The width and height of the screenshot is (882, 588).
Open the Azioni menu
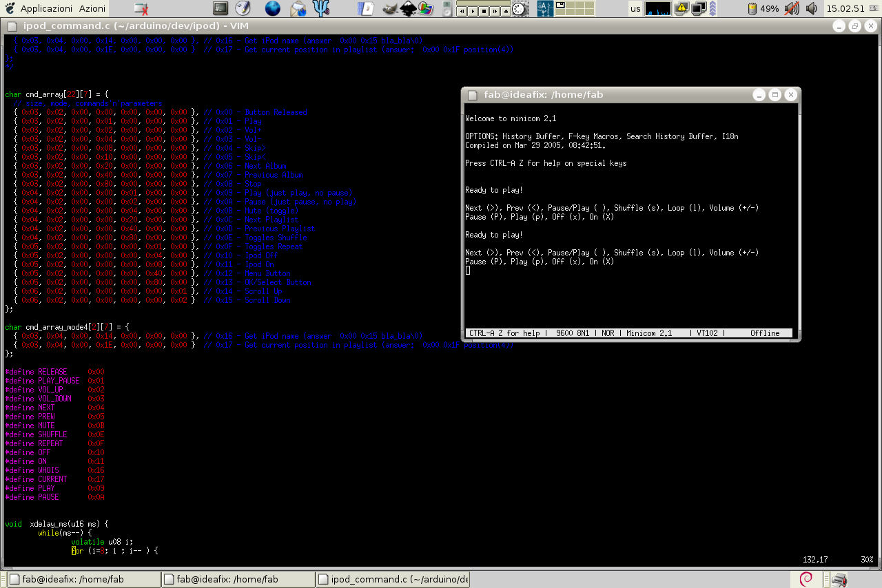click(x=92, y=9)
